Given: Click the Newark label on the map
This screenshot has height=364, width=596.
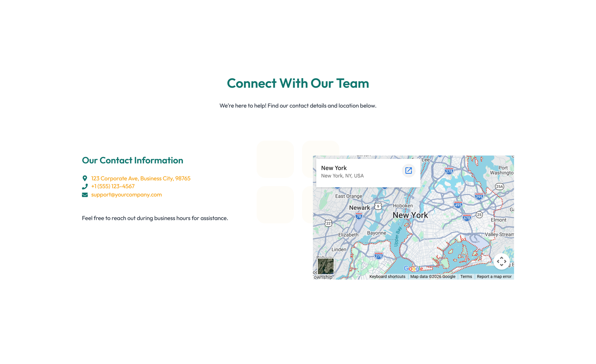Looking at the screenshot, I should coord(359,208).
